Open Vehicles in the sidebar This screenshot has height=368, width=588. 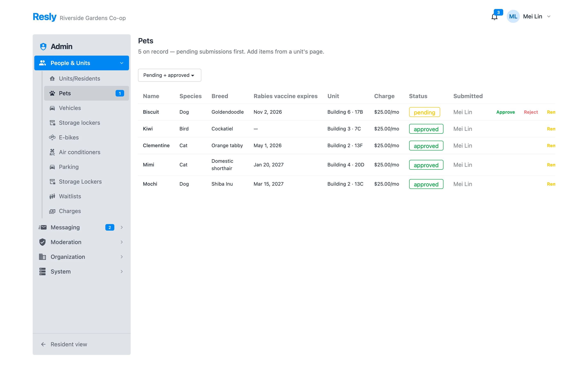coord(87,108)
